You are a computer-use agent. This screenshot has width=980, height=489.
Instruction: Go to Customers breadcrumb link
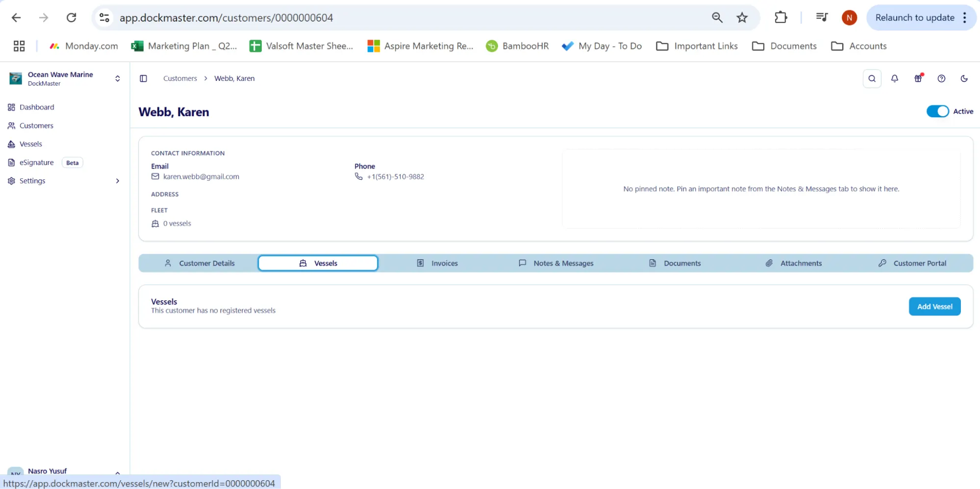click(x=180, y=78)
